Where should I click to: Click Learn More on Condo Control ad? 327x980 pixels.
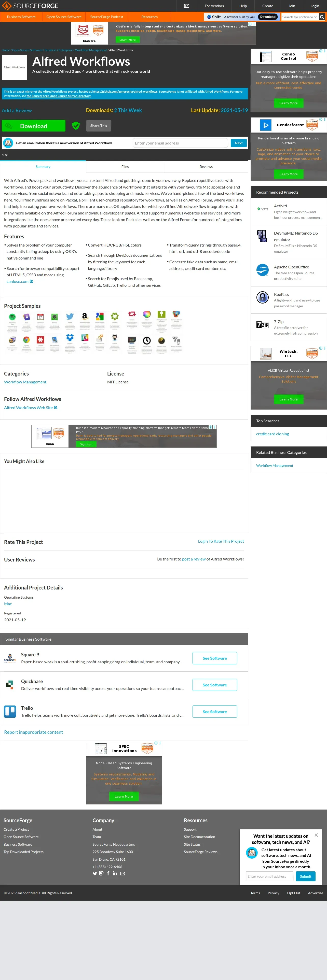(289, 103)
